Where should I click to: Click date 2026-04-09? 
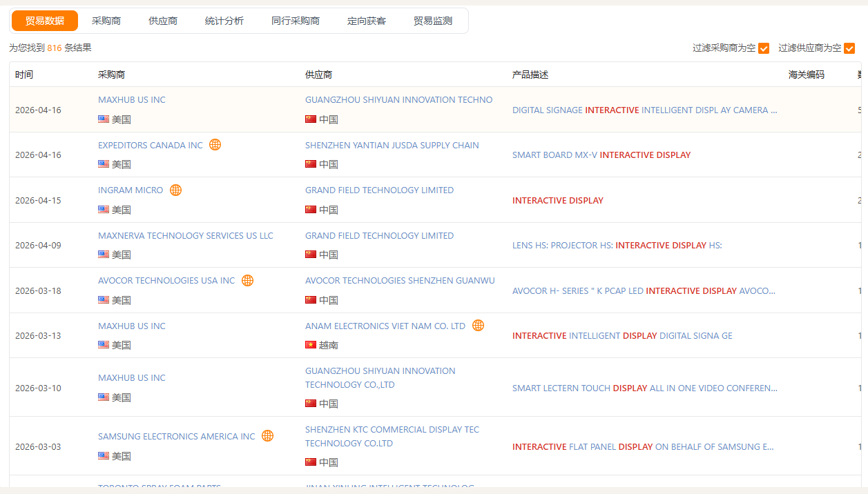point(38,246)
